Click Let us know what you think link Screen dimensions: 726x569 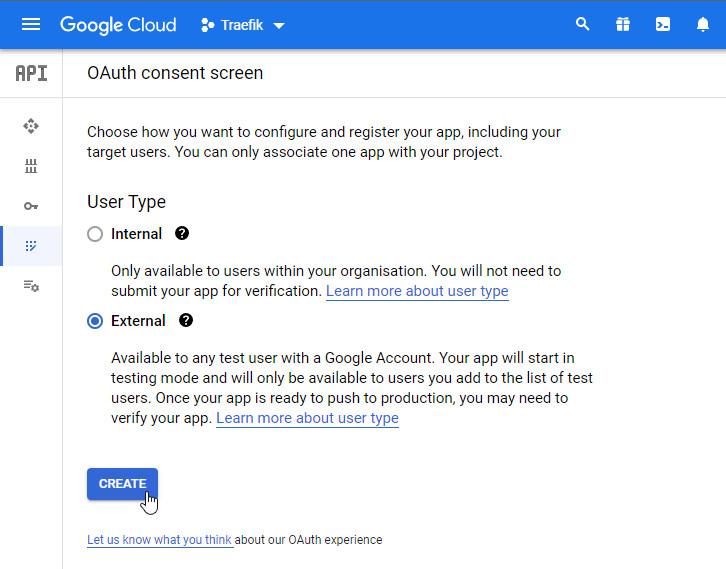pyautogui.click(x=160, y=540)
